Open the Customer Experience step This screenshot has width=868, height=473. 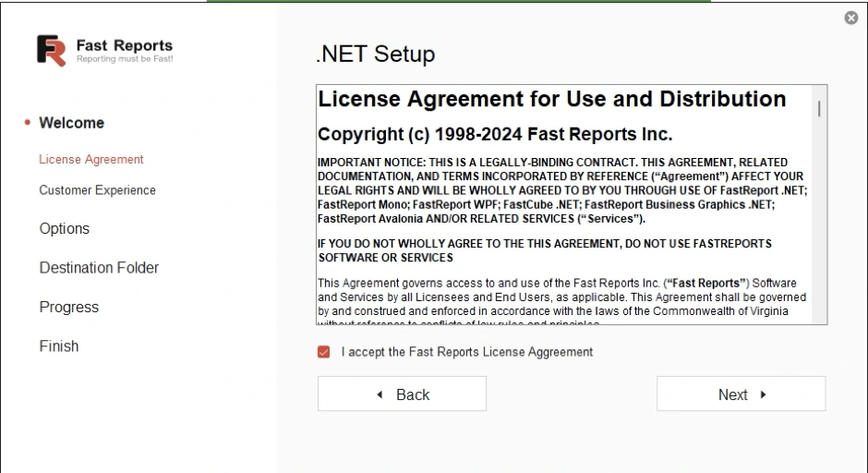tap(98, 190)
